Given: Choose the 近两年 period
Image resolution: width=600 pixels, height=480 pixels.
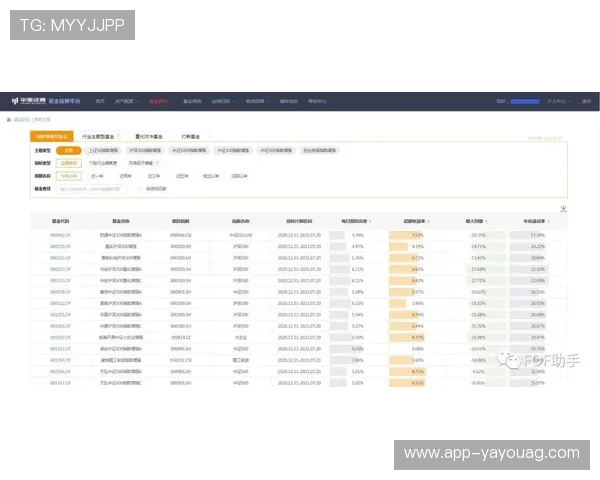Looking at the screenshot, I should 126,176.
